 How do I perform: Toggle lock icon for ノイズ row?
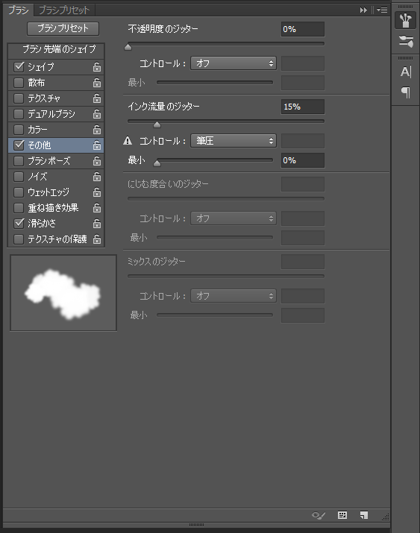[x=97, y=176]
